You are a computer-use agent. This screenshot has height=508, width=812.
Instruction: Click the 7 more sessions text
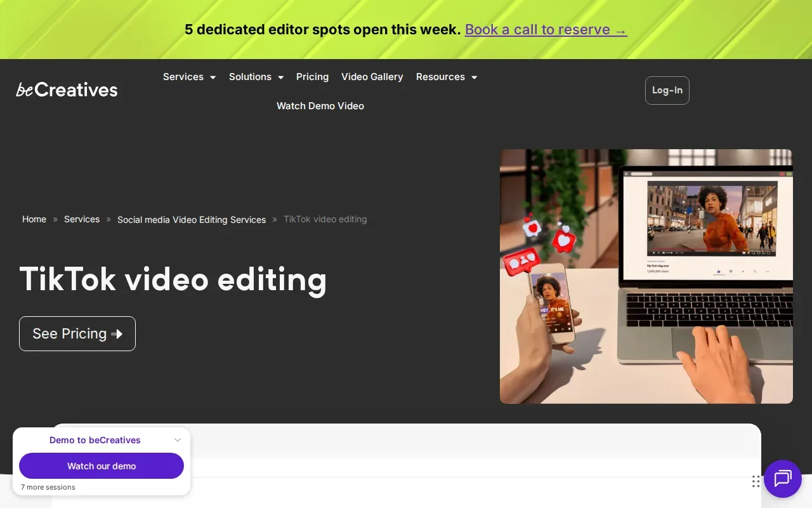[48, 487]
